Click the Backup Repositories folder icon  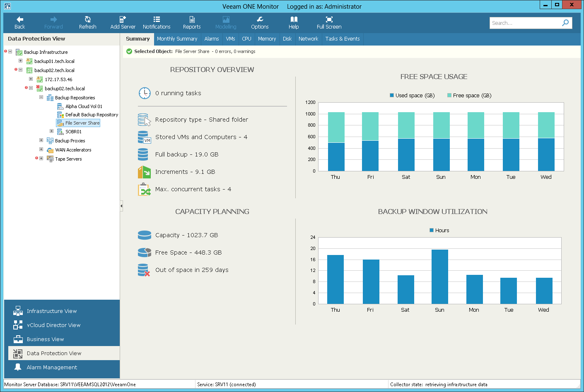pyautogui.click(x=50, y=98)
